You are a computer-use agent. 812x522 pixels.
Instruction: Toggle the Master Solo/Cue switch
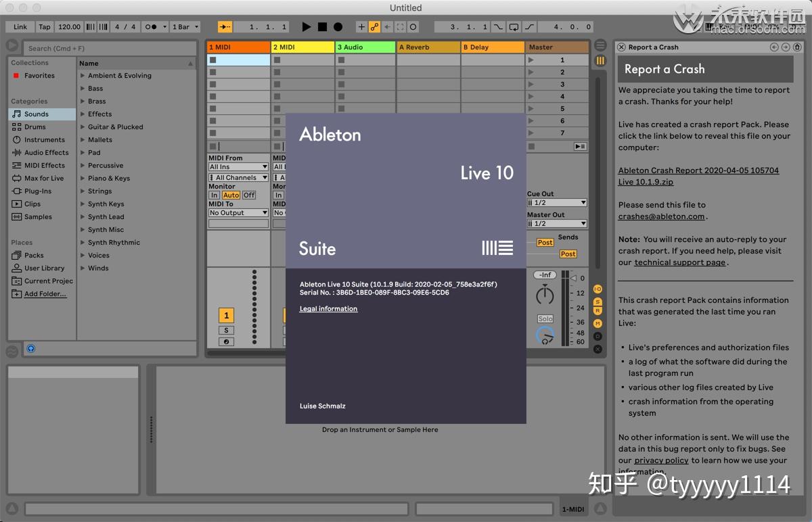tap(545, 318)
